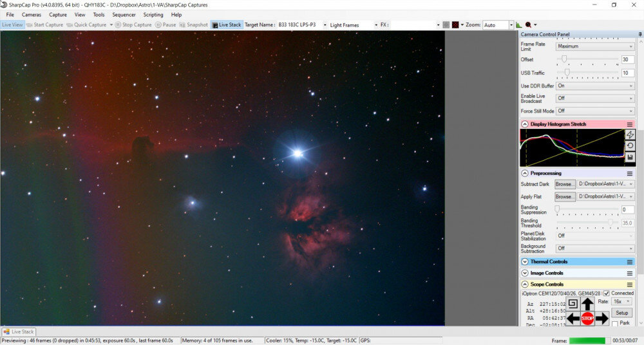Click the Pause toolbar icon
Viewport: 644px width, 345px height.
[x=158, y=24]
